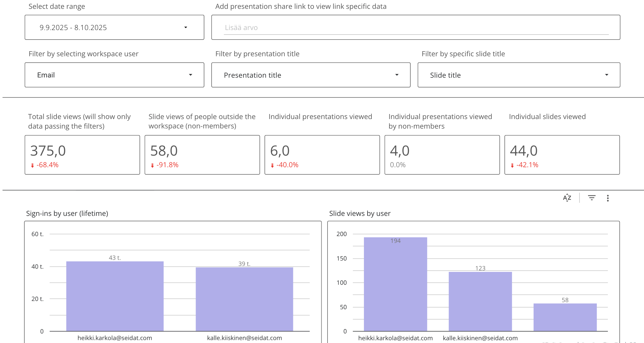The height and width of the screenshot is (343, 644).
Task: Open the chart filter icon
Action: tap(591, 198)
